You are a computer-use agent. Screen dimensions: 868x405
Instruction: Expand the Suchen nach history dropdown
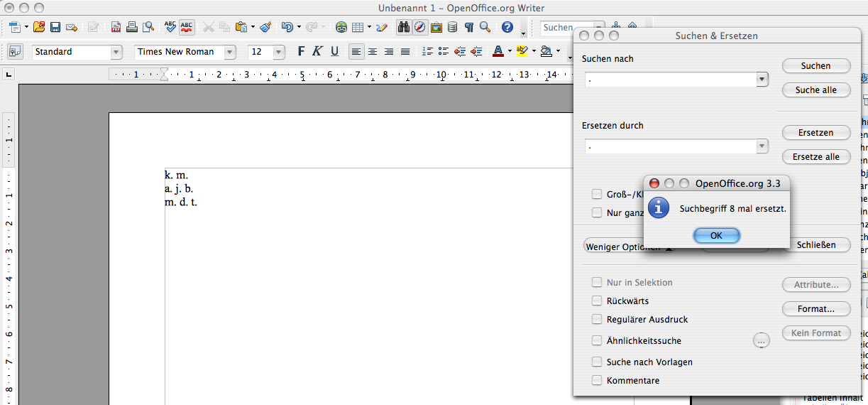point(762,80)
